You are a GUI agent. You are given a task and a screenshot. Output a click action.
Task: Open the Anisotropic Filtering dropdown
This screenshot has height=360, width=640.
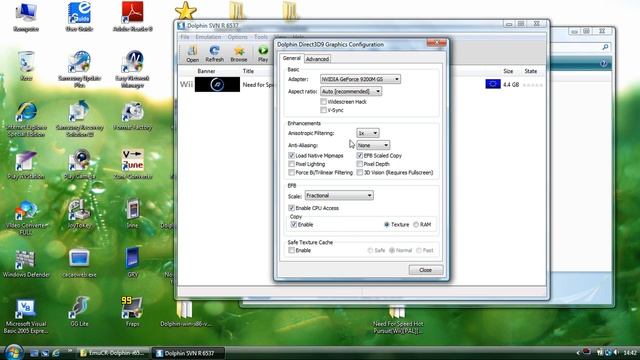click(368, 133)
